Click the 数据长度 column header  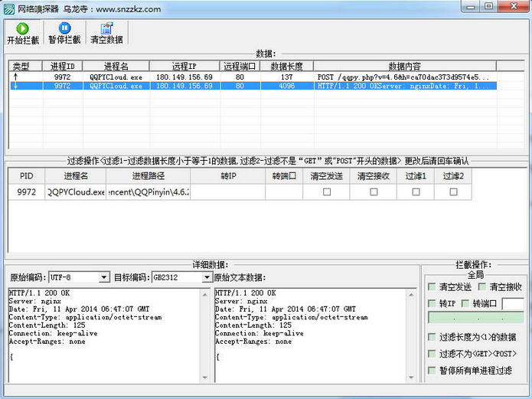(x=286, y=66)
